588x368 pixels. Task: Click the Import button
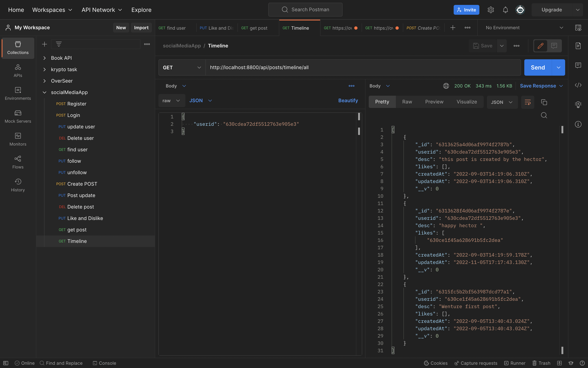click(141, 28)
